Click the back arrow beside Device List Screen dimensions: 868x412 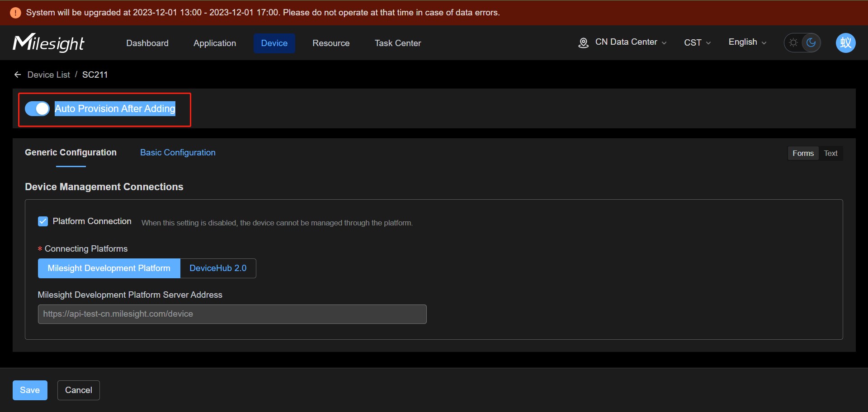pos(18,75)
